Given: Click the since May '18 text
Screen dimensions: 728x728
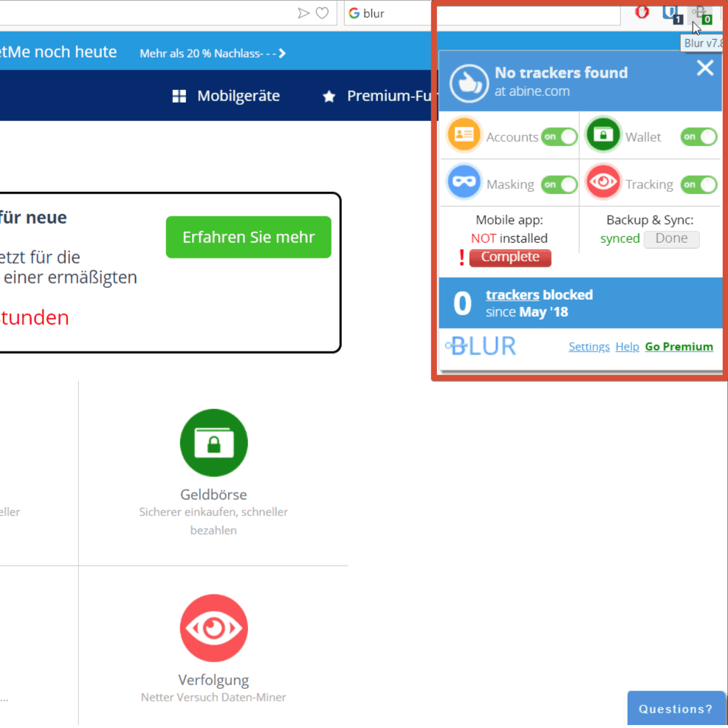Looking at the screenshot, I should 526,312.
